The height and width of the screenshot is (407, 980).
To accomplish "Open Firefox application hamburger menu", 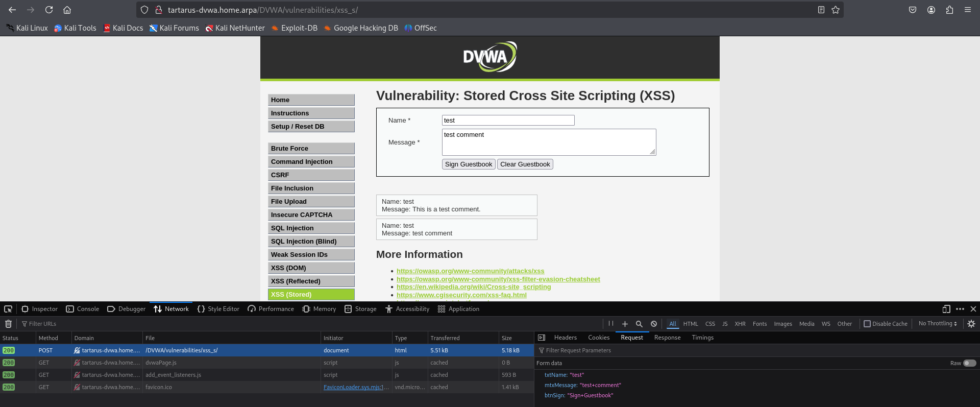I will point(968,10).
